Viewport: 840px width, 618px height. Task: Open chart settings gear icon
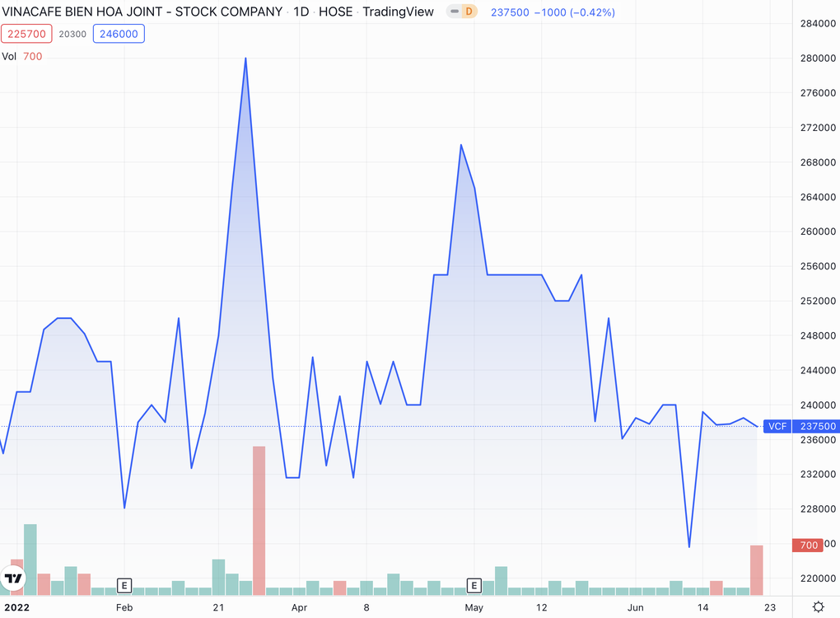[818, 606]
